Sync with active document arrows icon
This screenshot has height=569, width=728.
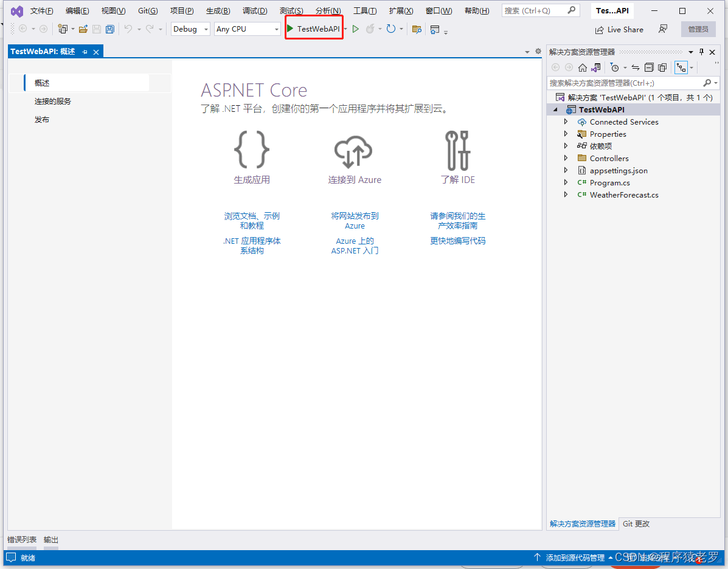[636, 67]
